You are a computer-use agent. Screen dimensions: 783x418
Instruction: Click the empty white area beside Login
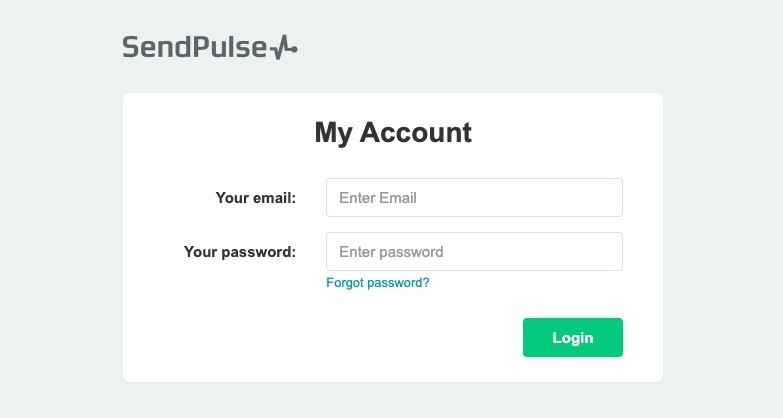[325, 338]
